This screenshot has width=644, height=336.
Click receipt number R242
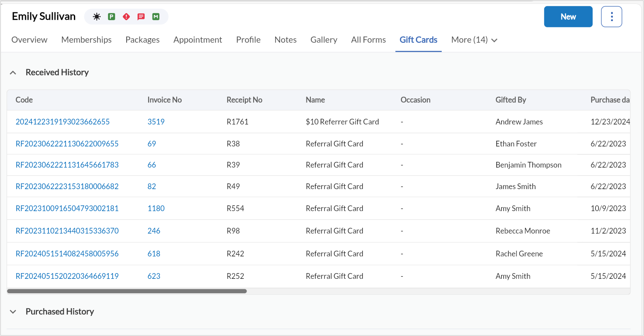tap(235, 254)
